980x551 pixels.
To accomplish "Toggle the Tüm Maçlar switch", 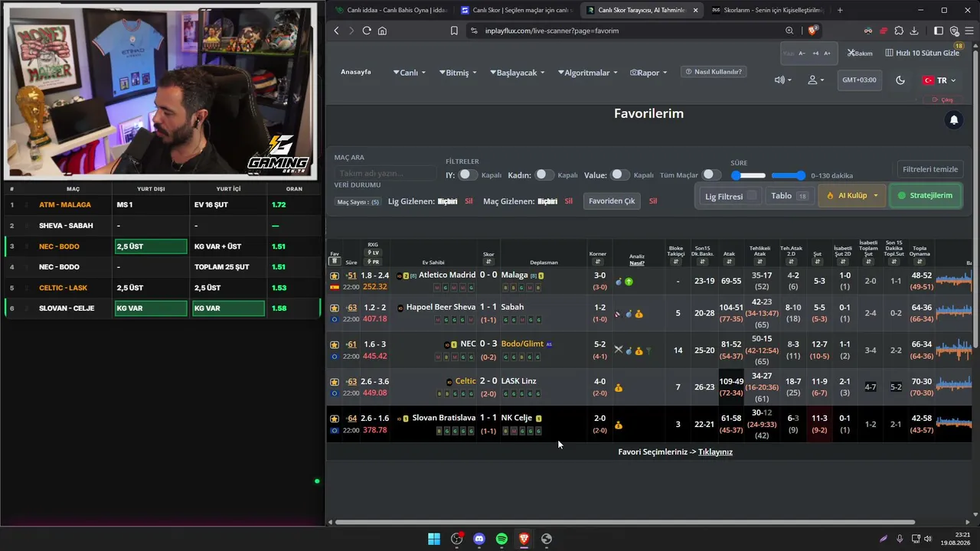I will [712, 175].
